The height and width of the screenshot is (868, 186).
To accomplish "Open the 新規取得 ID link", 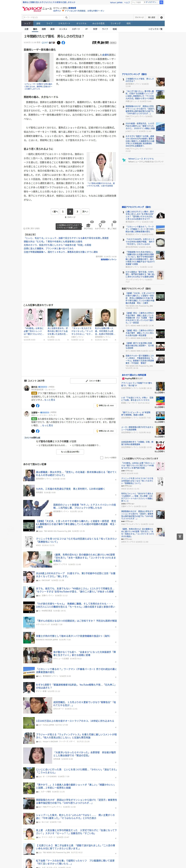I will click(x=72, y=8).
